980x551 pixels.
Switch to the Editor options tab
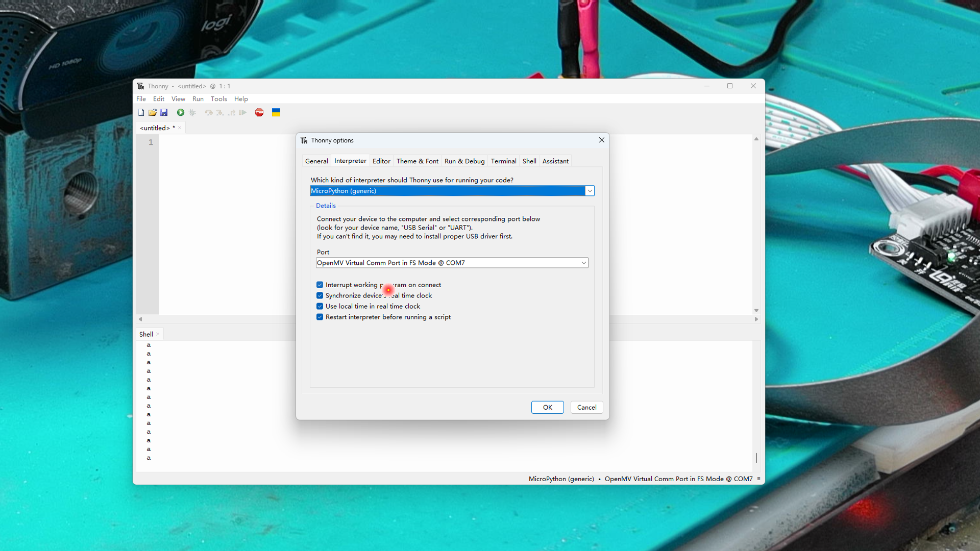[381, 161]
